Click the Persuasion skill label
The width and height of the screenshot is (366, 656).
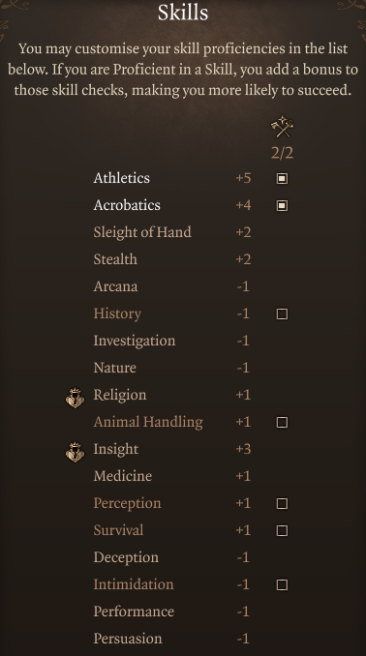(128, 638)
